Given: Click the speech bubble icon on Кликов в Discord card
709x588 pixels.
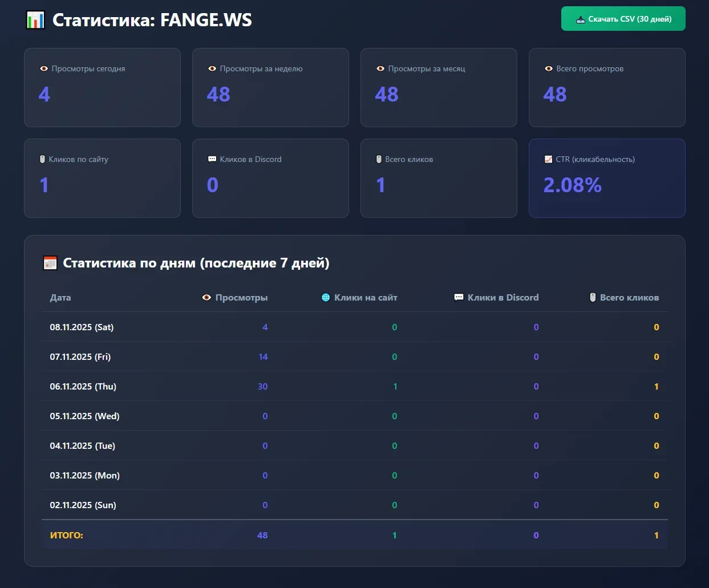Looking at the screenshot, I should pyautogui.click(x=212, y=159).
